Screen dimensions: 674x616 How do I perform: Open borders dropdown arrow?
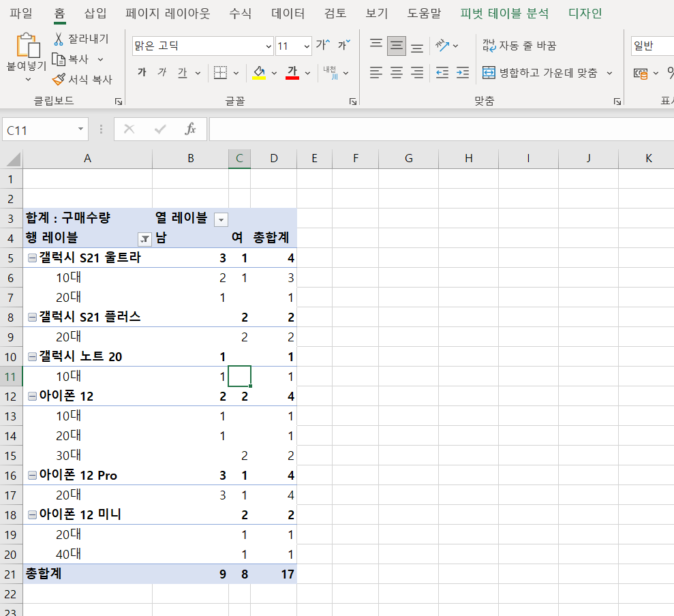pyautogui.click(x=236, y=73)
